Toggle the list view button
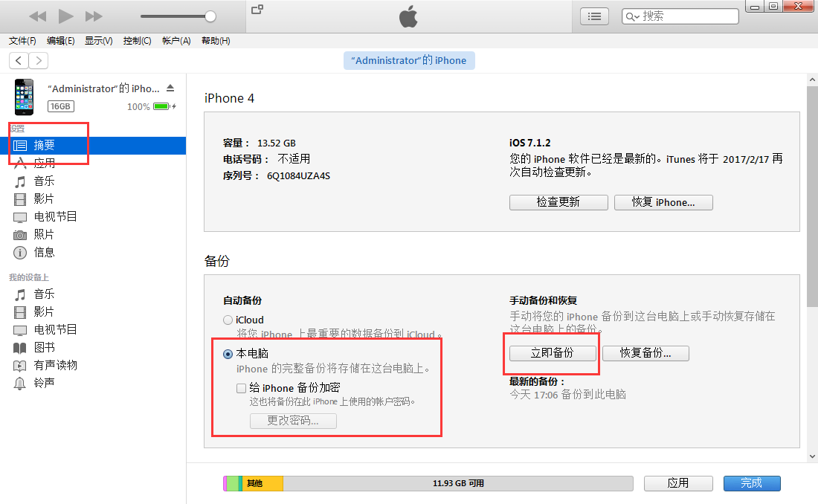Viewport: 818px width, 504px height. point(594,16)
